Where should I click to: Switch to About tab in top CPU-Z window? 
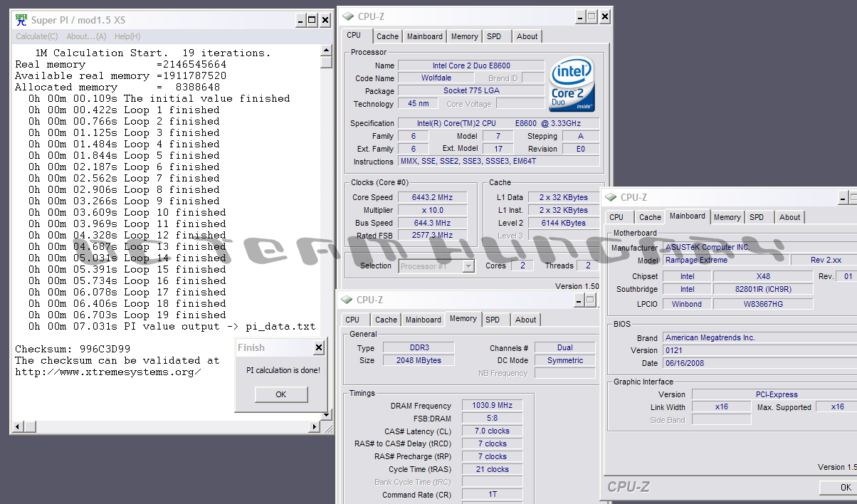click(x=527, y=36)
